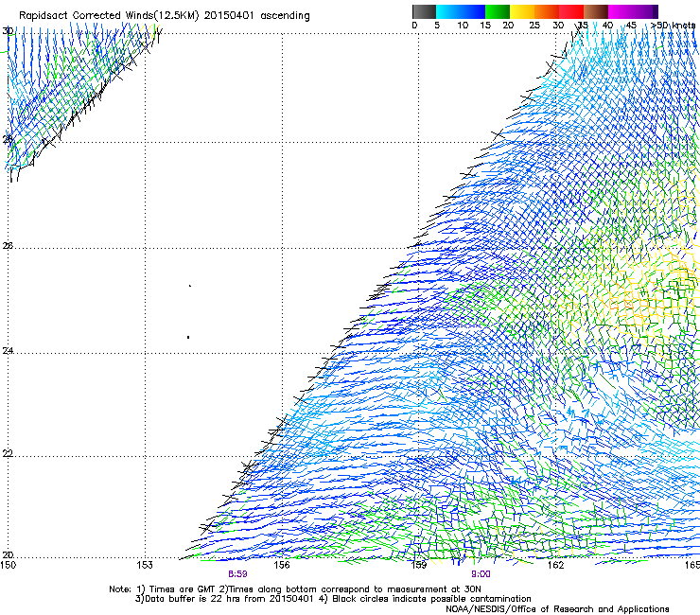The height and width of the screenshot is (615, 700).
Task: Click the green 15-20 knots legend swatch
Action: 498,11
